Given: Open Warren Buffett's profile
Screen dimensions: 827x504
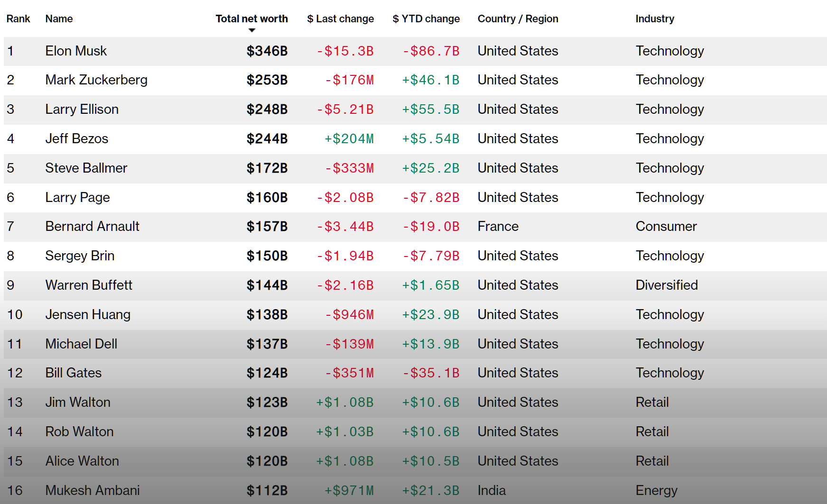Looking at the screenshot, I should [x=89, y=285].
